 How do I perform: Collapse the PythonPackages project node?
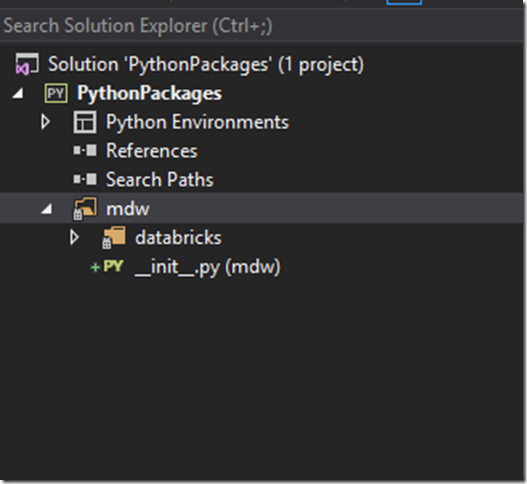[18, 93]
